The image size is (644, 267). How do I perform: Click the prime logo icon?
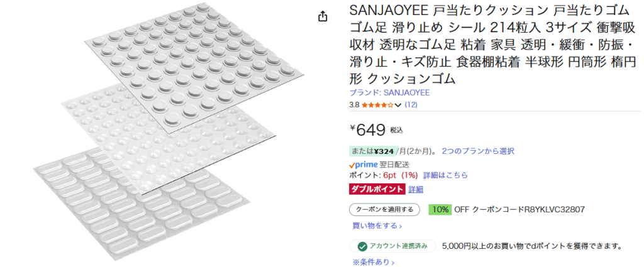point(364,164)
